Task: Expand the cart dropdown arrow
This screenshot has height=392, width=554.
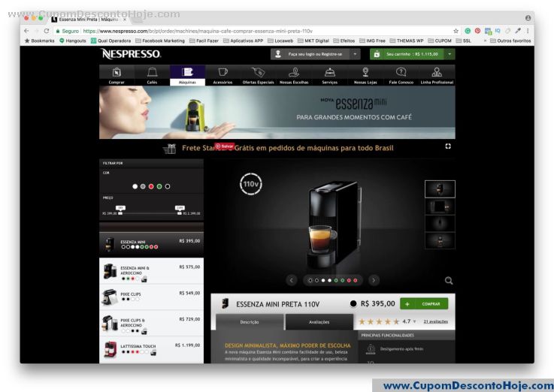Action: 450,54
